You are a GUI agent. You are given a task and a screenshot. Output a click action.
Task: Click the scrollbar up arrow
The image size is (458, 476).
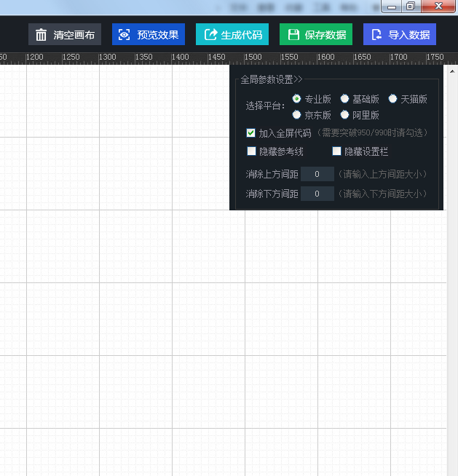tap(452, 71)
